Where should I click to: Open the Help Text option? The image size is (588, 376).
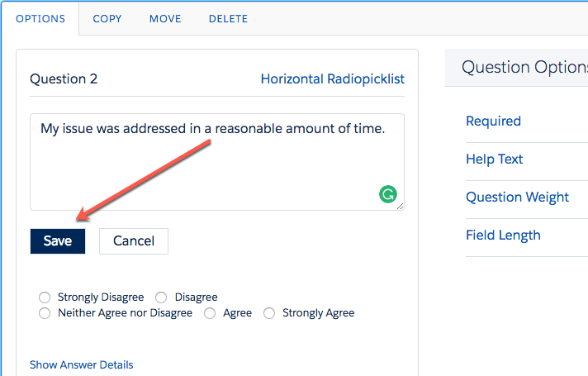coord(494,159)
